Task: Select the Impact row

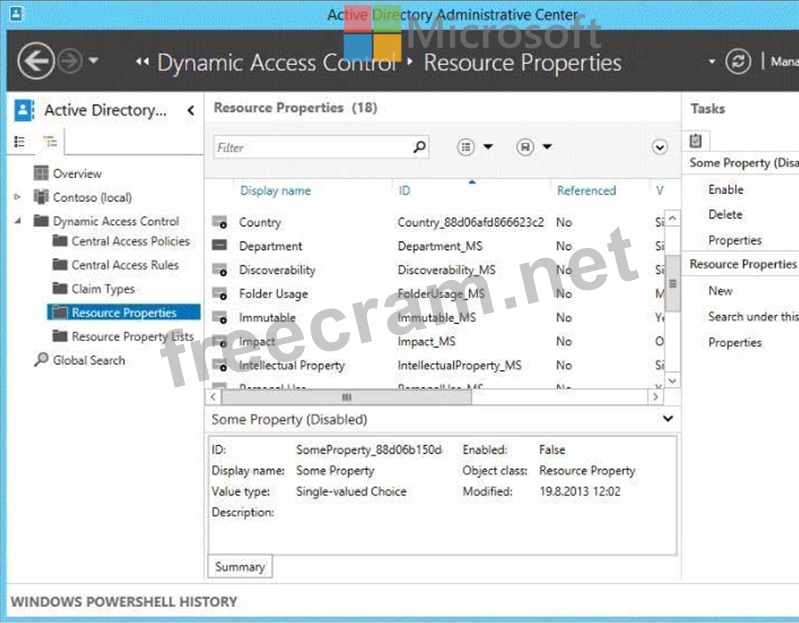Action: tap(437, 341)
